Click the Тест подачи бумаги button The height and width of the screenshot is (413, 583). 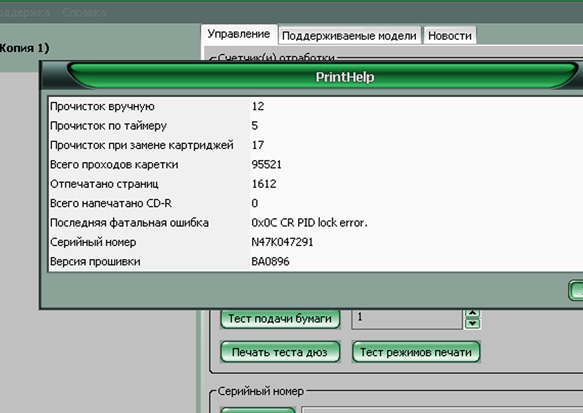[x=280, y=319]
